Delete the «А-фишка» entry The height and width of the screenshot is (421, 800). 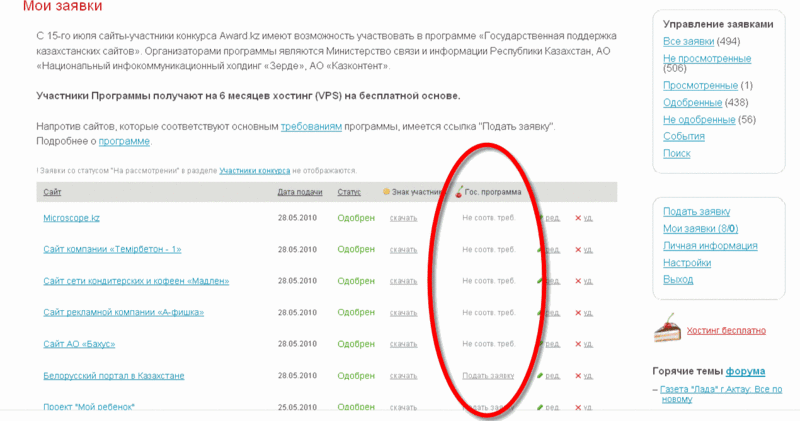[x=578, y=312]
